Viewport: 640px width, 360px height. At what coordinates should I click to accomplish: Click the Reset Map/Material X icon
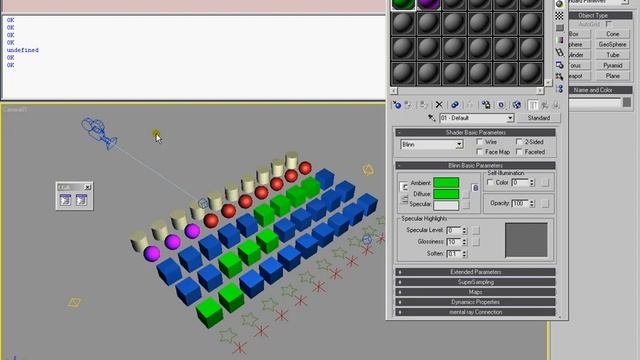pyautogui.click(x=439, y=105)
